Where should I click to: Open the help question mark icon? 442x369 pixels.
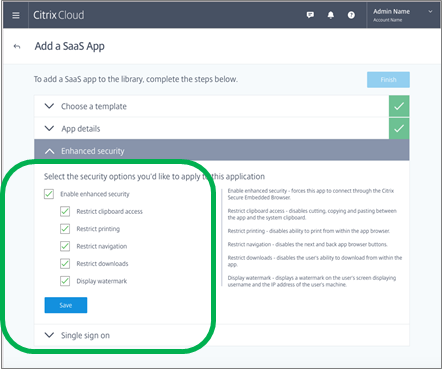351,15
